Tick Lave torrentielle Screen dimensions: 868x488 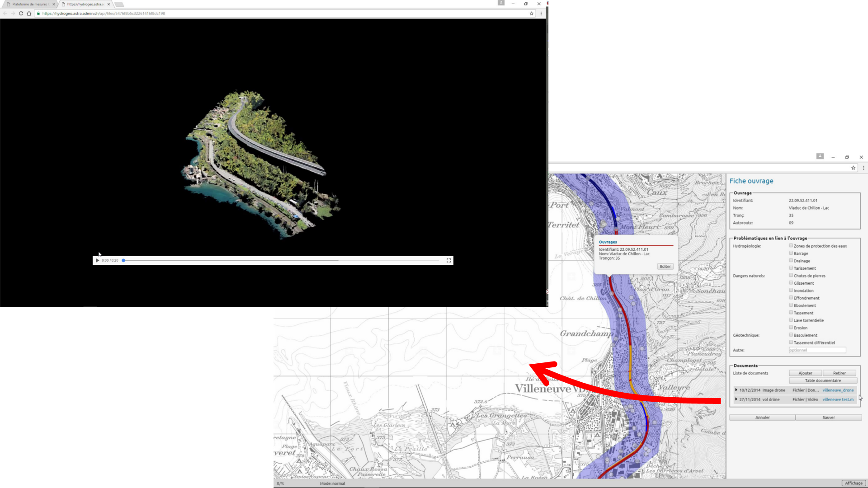(x=791, y=320)
